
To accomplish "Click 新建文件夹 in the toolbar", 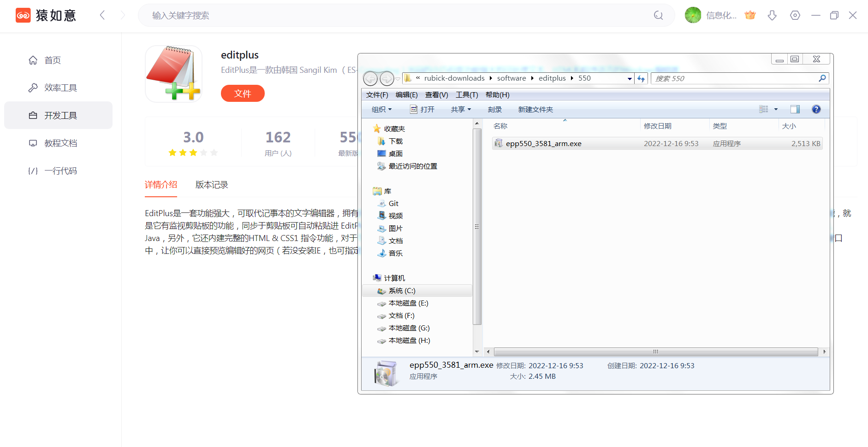I will click(x=535, y=110).
